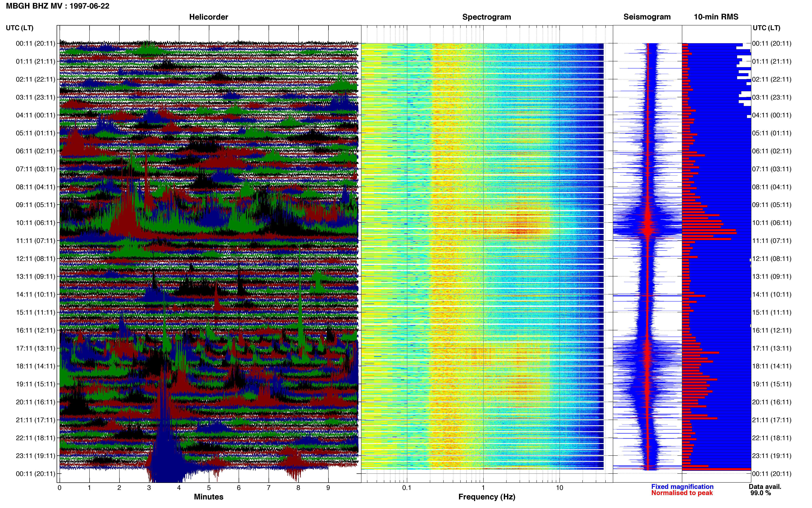
Task: Click the 'Data avail.' label
Action: [x=765, y=486]
